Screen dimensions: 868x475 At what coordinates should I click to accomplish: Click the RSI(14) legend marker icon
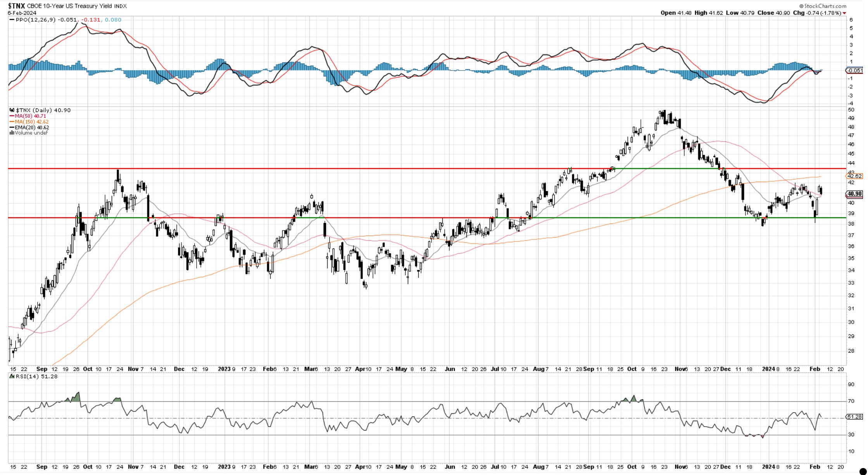pyautogui.click(x=11, y=377)
